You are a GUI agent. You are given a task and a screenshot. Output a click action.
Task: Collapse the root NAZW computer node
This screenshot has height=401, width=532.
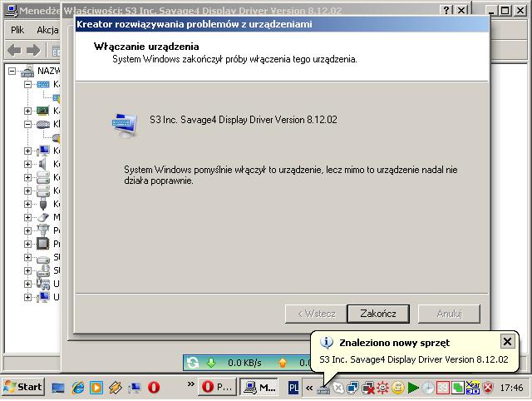tap(12, 71)
